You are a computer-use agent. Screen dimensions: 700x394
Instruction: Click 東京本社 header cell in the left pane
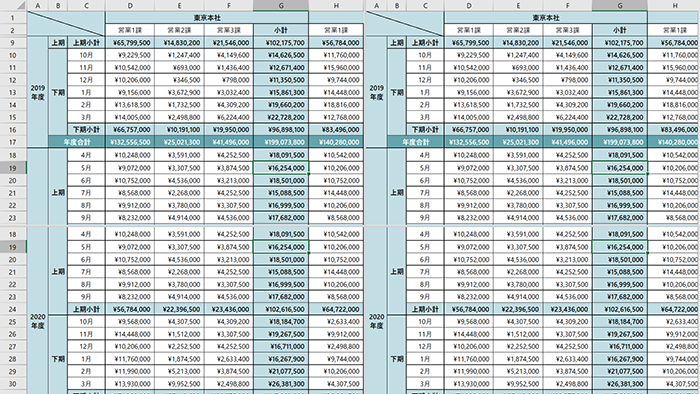(x=207, y=18)
